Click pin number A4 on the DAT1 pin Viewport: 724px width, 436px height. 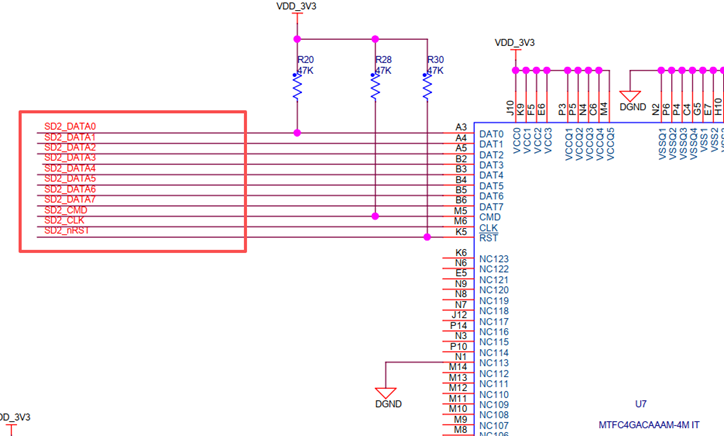point(461,138)
